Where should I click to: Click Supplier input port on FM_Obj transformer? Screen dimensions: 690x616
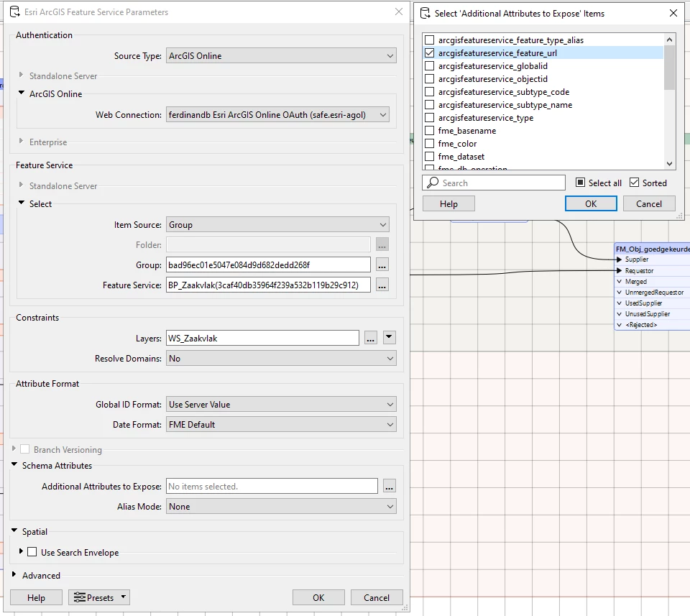pyautogui.click(x=619, y=259)
